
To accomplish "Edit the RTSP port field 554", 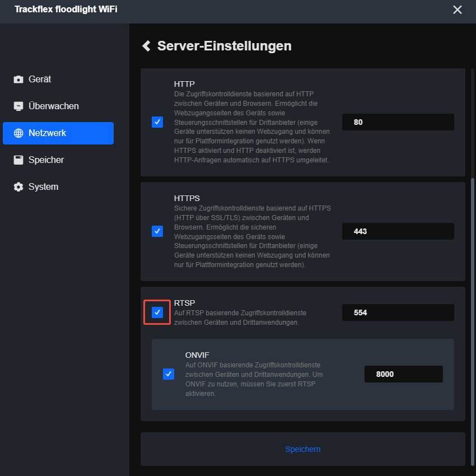I will (398, 312).
